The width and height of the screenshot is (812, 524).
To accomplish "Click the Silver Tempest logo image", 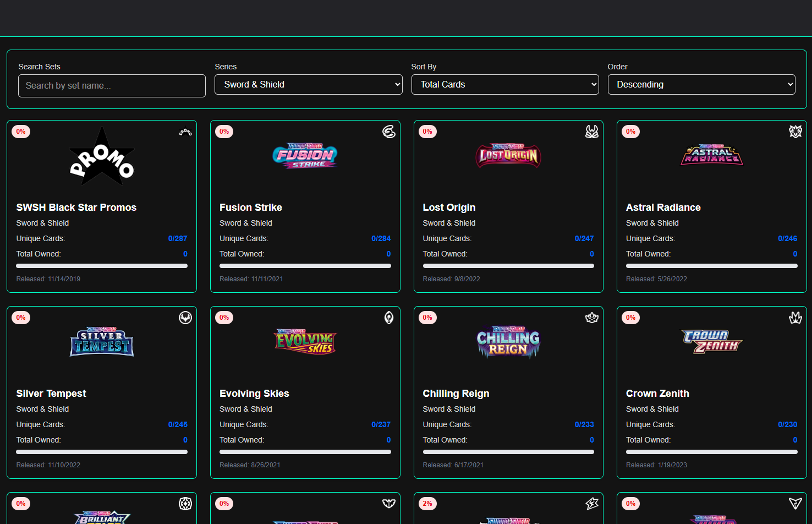I will point(102,342).
